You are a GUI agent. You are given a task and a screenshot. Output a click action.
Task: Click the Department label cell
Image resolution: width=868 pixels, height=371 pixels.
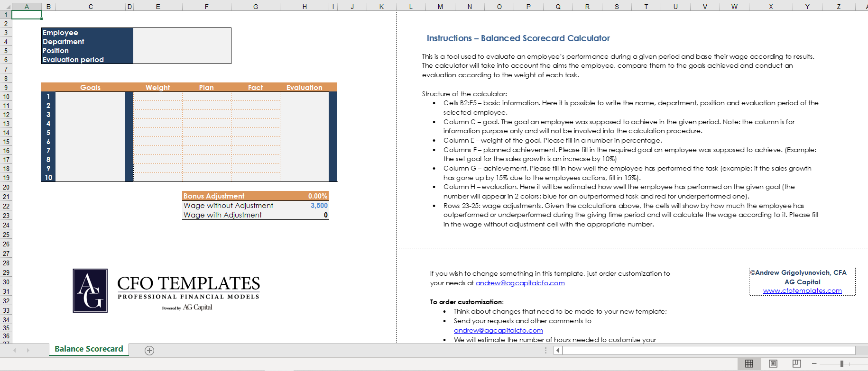(87, 42)
